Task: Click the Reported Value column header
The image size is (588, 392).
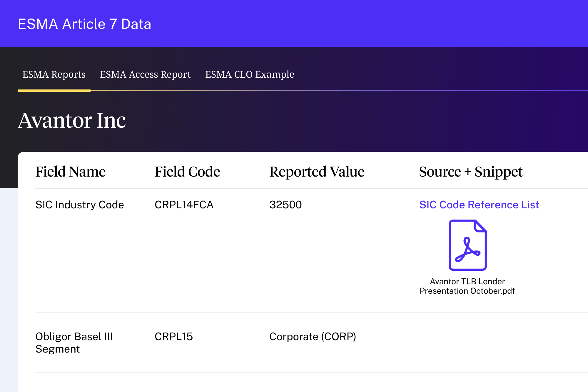Action: pos(317,172)
